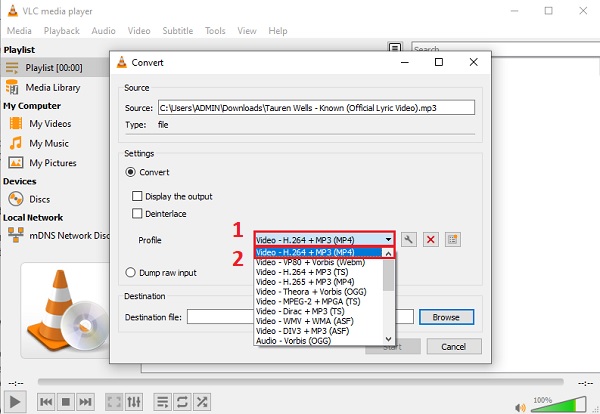Choose Video - WMV + WMA (ASF)
The height and width of the screenshot is (414, 600).
click(318, 321)
